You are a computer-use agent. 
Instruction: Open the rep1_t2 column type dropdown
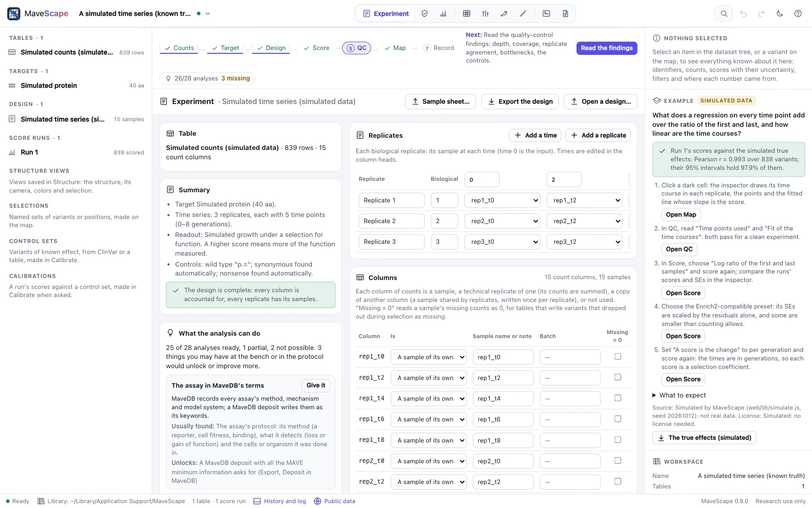[429, 378]
